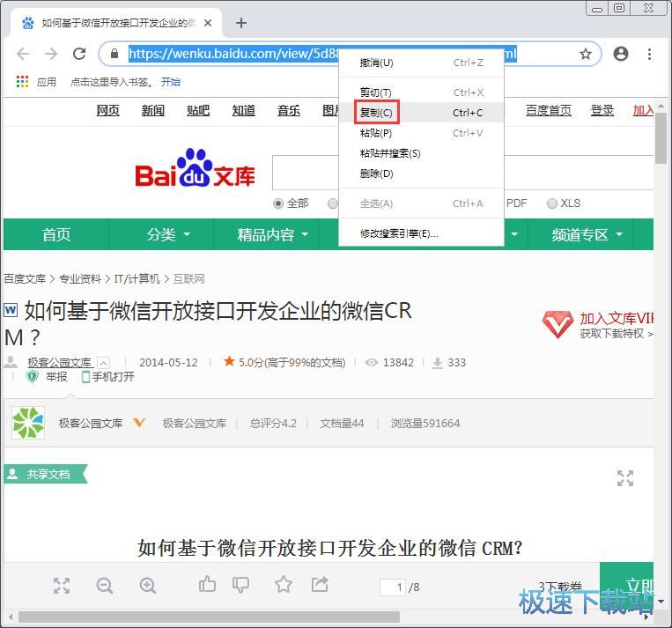The height and width of the screenshot is (628, 672).
Task: Zoom out the document view
Action: click(x=105, y=586)
